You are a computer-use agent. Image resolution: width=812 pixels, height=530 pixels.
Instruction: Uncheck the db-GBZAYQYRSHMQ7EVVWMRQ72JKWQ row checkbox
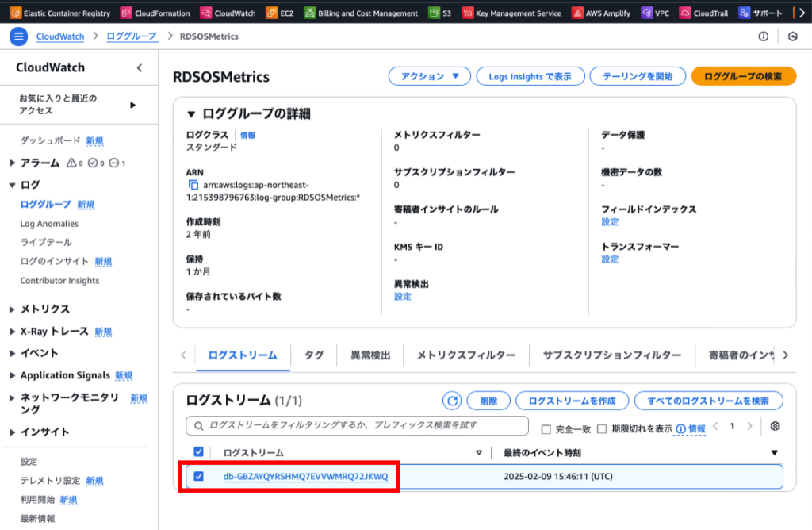199,477
